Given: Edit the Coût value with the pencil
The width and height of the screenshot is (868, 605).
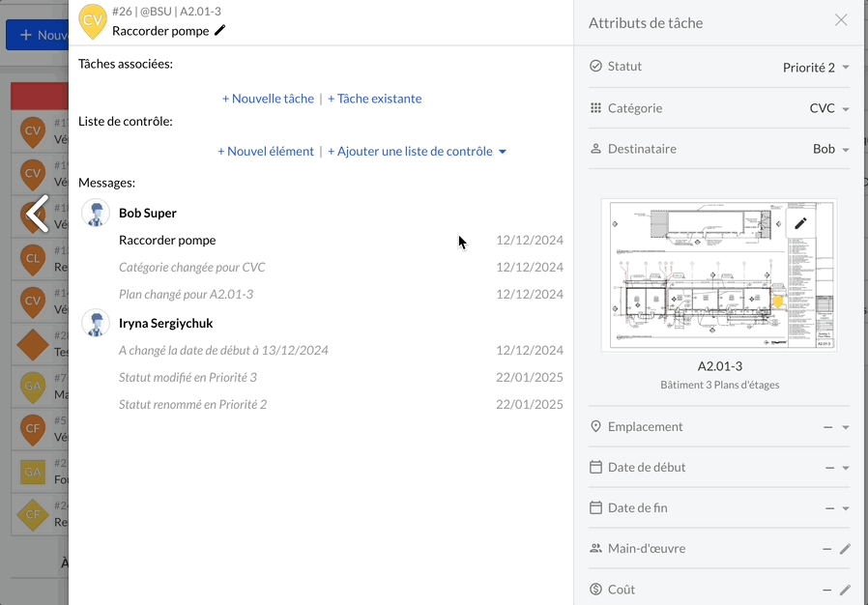Looking at the screenshot, I should [x=844, y=590].
